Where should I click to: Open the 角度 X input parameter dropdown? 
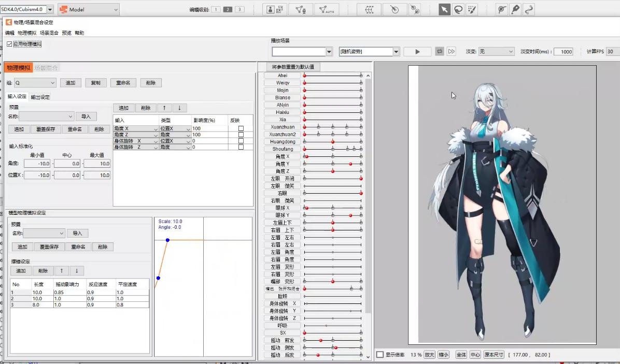pyautogui.click(x=136, y=129)
